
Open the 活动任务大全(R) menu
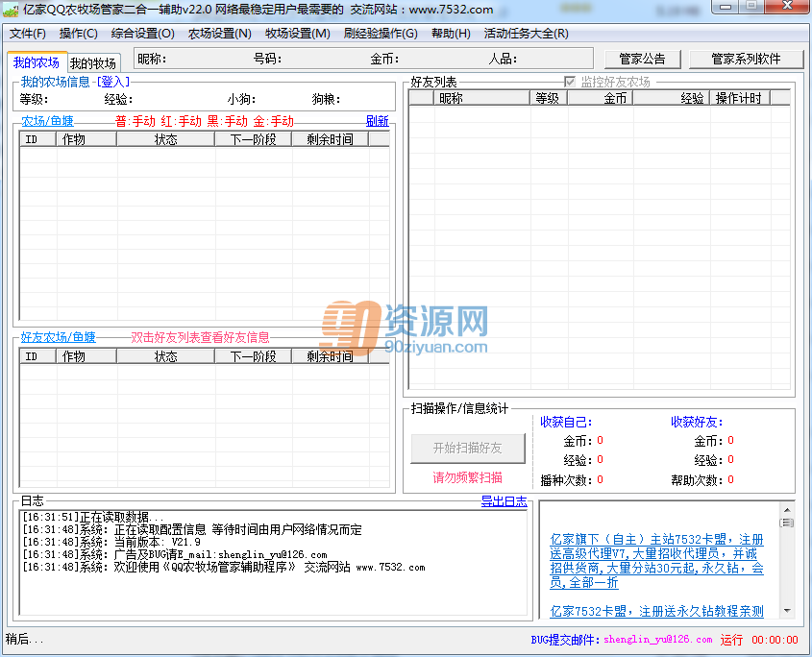pyautogui.click(x=526, y=34)
